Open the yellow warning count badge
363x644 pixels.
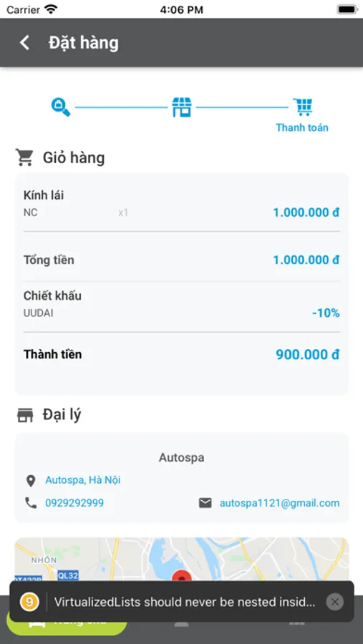(29, 602)
